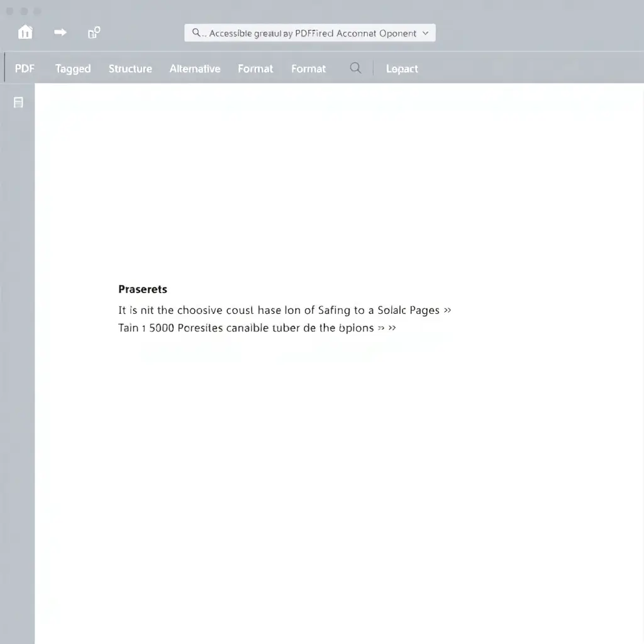Select the Praserets heading

coord(143,289)
